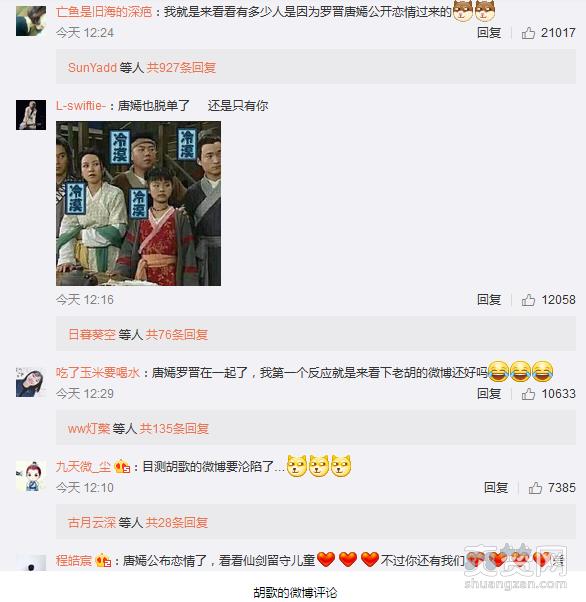
Task: Open the username link SunYadd
Action: [x=92, y=68]
